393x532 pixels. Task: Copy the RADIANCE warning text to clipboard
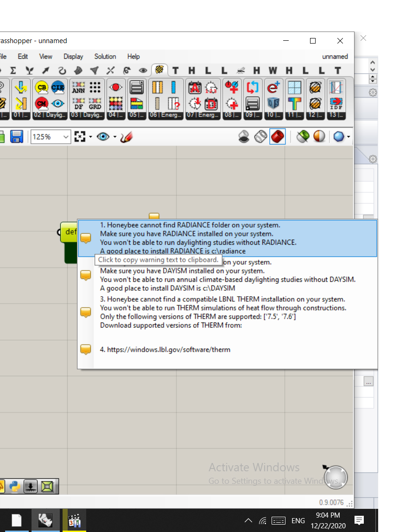(228, 238)
